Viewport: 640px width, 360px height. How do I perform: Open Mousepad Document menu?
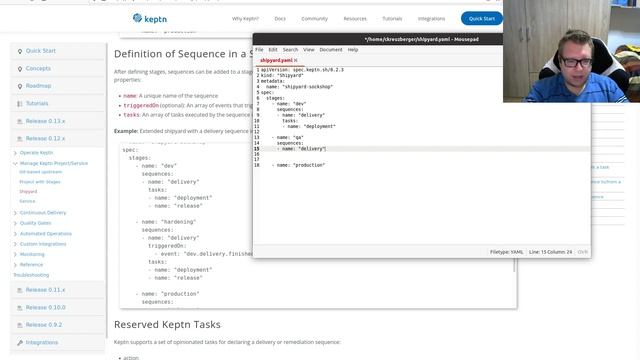coord(331,50)
